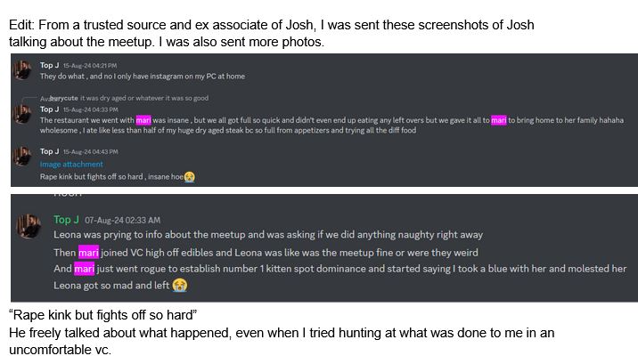Click crying emoji in the 04:43 PM message
This screenshot has height=364, width=638.
coord(189,176)
